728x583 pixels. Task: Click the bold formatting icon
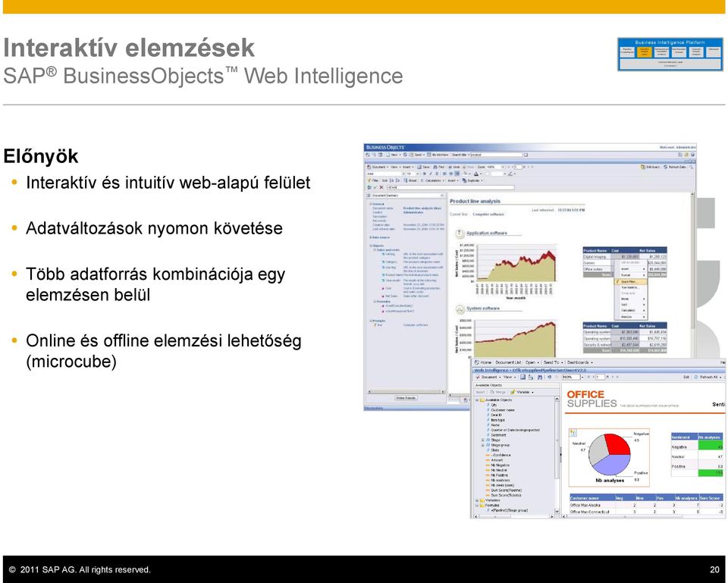click(424, 174)
